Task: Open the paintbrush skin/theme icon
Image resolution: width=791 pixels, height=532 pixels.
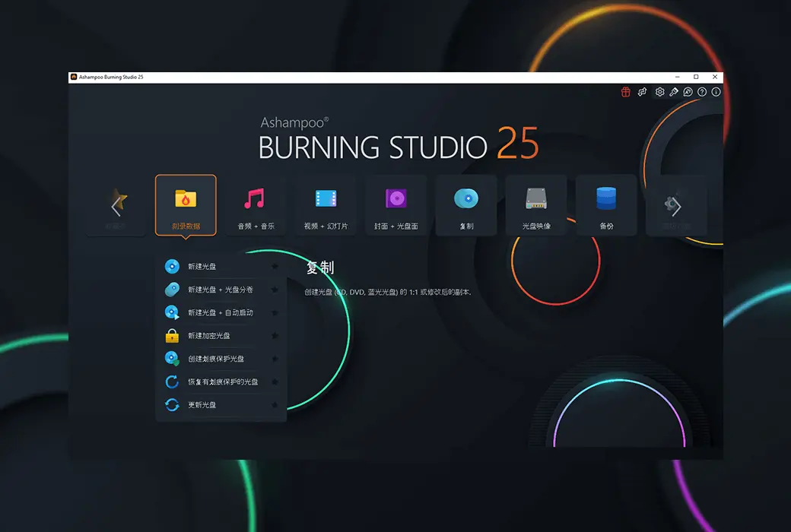Action: pos(673,92)
